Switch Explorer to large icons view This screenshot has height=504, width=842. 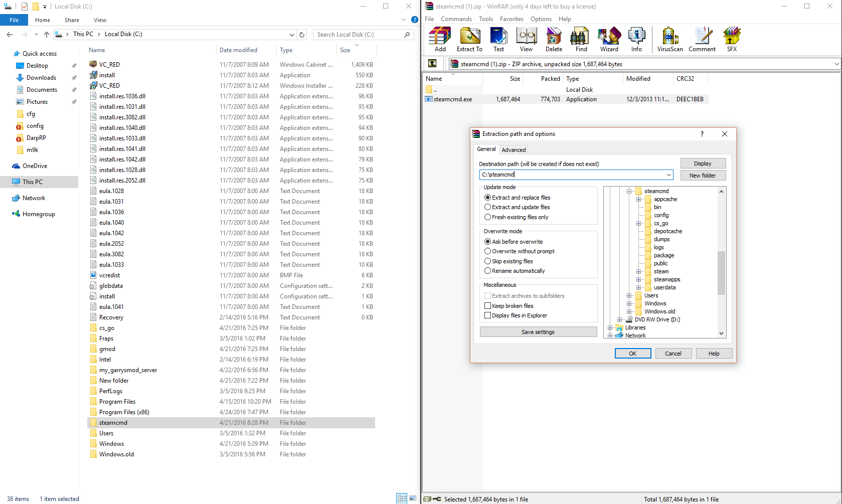point(413,498)
